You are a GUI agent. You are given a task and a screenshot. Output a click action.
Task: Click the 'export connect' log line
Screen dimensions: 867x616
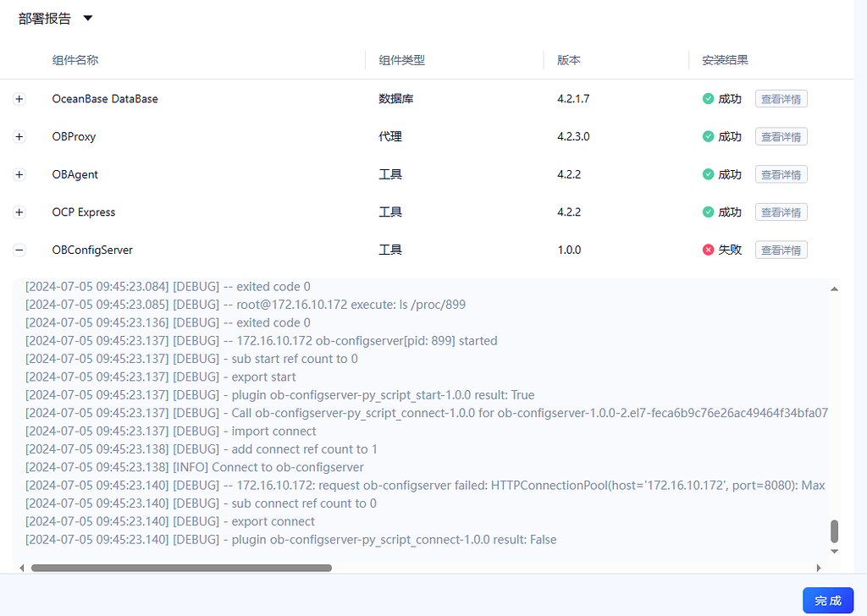(170, 521)
